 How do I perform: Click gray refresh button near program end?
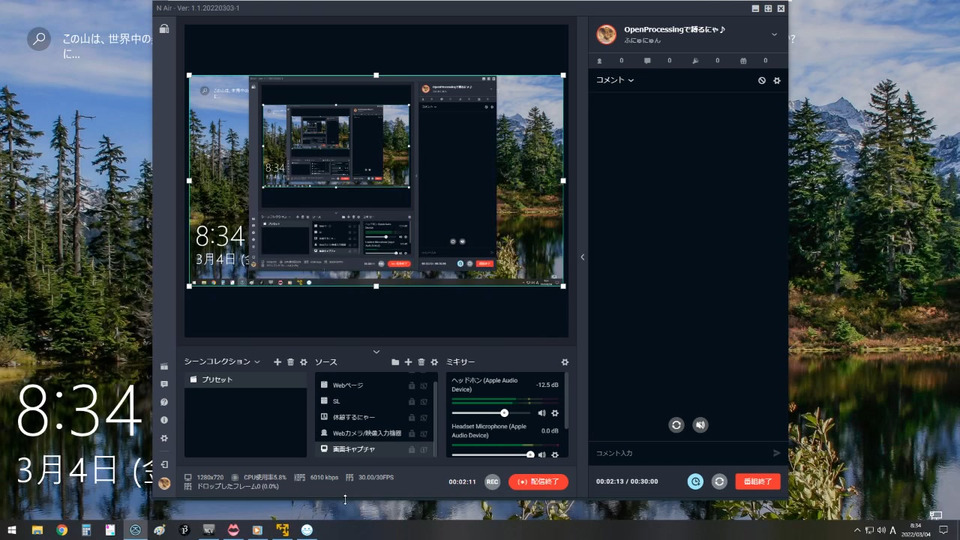(719, 481)
